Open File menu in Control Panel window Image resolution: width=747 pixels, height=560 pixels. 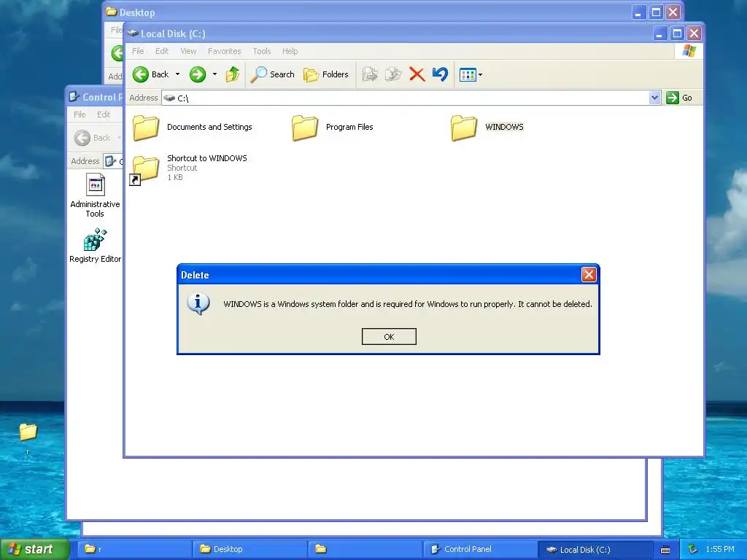(80, 114)
